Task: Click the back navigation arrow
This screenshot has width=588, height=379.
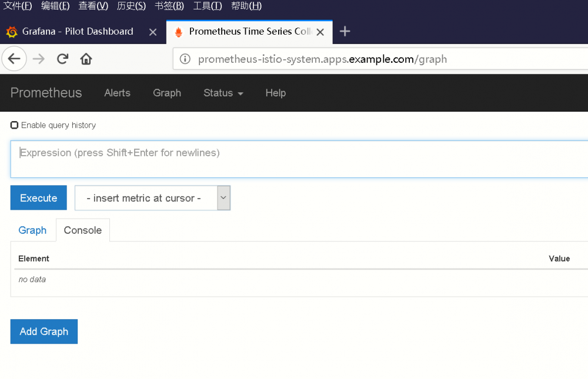Action: 14,59
